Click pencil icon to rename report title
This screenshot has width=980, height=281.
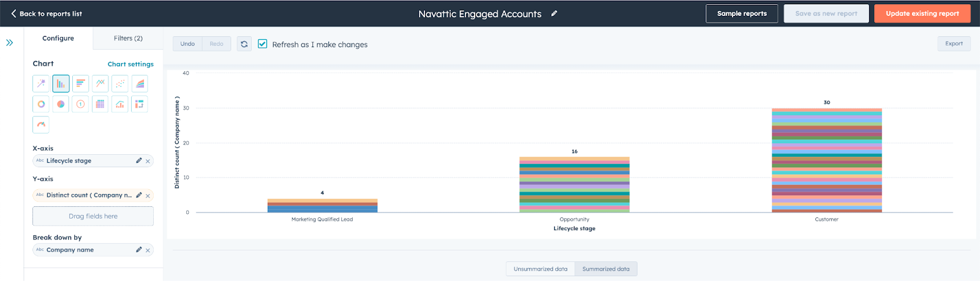point(554,13)
